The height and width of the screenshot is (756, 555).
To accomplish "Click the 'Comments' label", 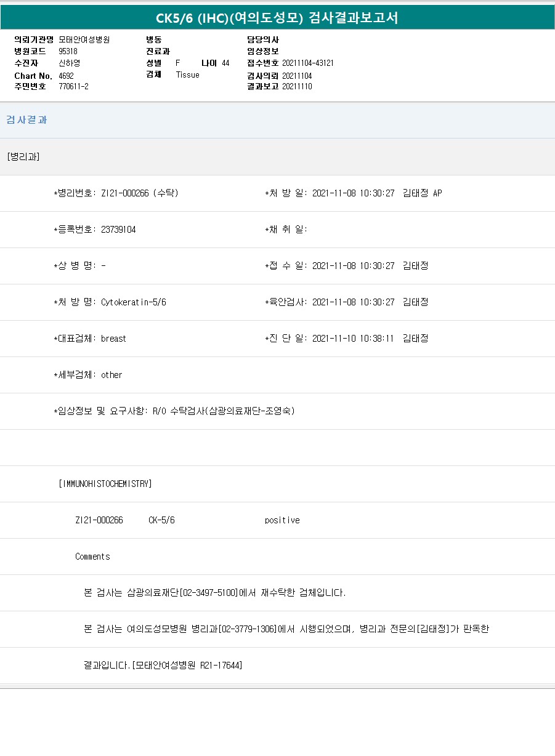I will tap(92, 557).
